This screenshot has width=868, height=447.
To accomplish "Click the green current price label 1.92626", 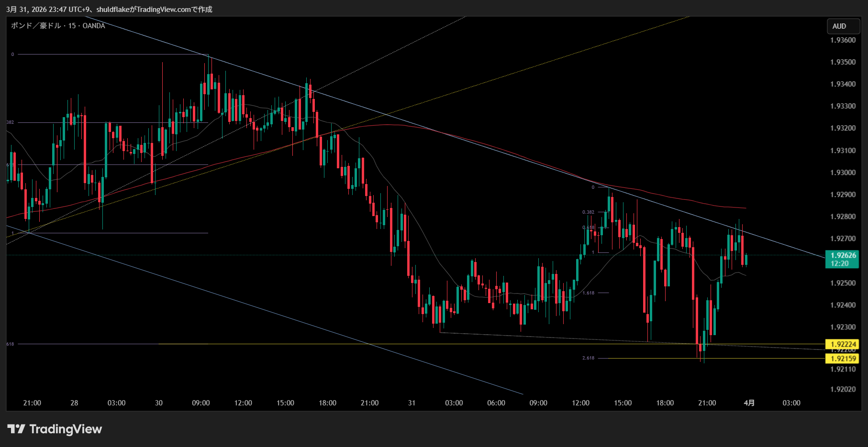I will (843, 256).
